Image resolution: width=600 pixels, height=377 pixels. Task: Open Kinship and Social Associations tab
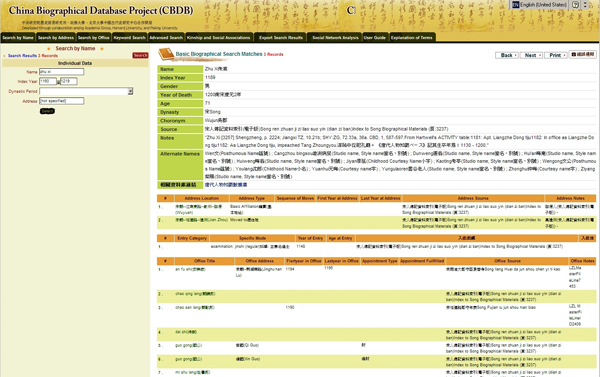(218, 38)
